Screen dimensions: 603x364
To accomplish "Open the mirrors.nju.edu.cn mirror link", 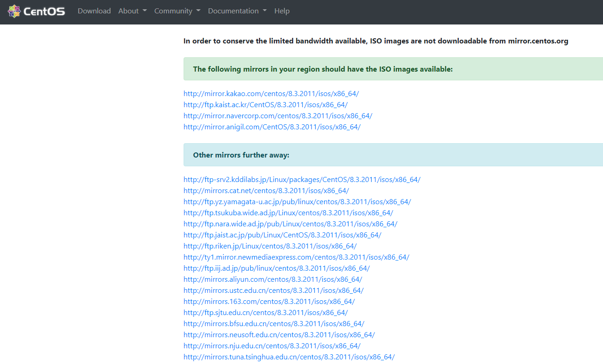I will [272, 346].
